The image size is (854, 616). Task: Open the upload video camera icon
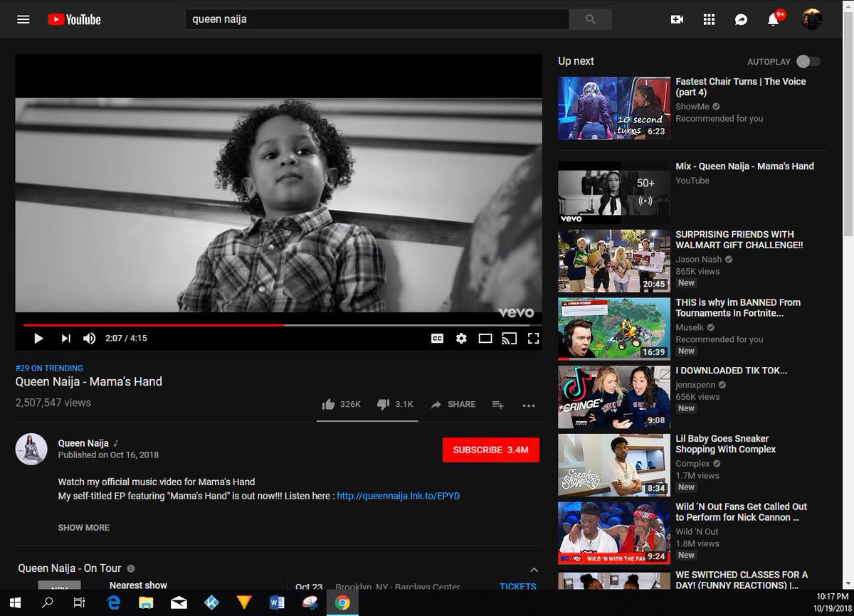(677, 19)
